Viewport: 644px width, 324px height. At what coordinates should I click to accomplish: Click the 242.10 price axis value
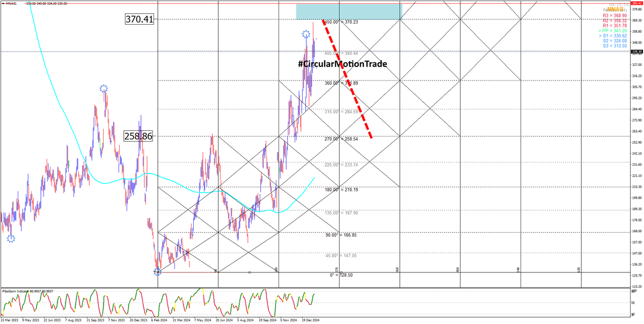point(637,153)
